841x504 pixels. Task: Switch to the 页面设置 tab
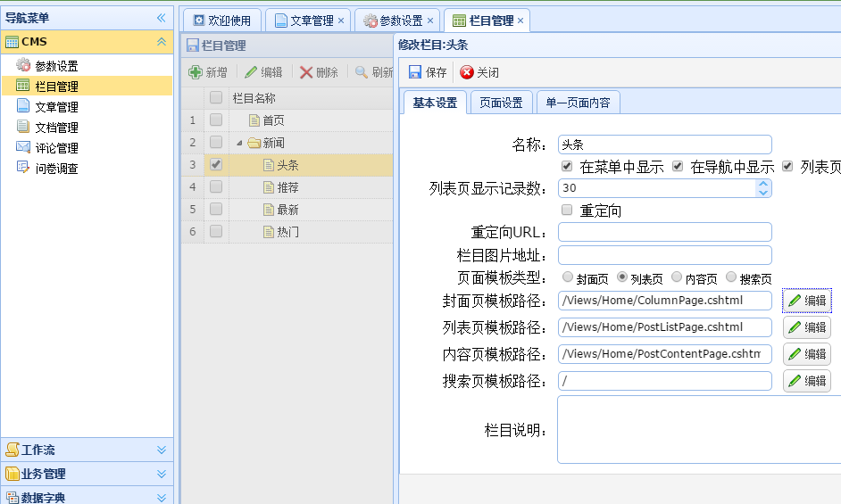pos(501,103)
